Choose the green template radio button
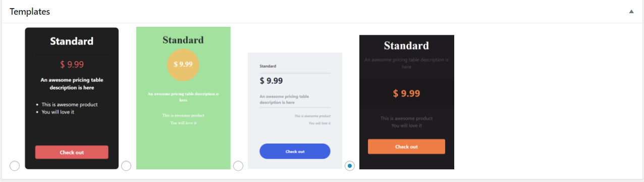The image size is (644, 182). [126, 165]
